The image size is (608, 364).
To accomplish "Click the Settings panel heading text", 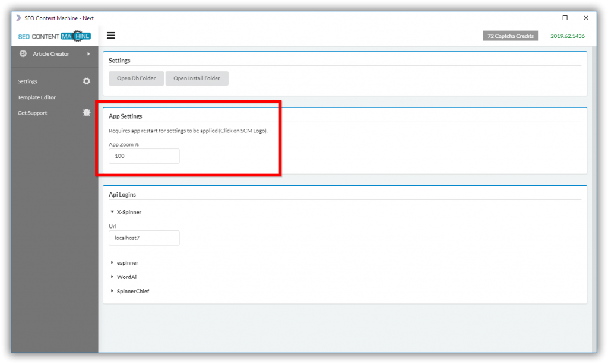I will 119,61.
